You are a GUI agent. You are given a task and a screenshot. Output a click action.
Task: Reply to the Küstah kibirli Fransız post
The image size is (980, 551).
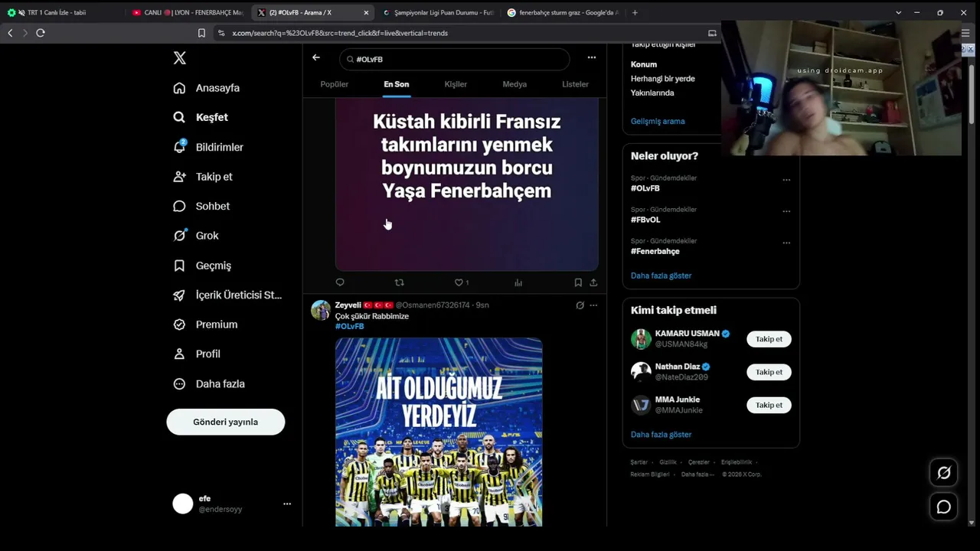coord(340,282)
